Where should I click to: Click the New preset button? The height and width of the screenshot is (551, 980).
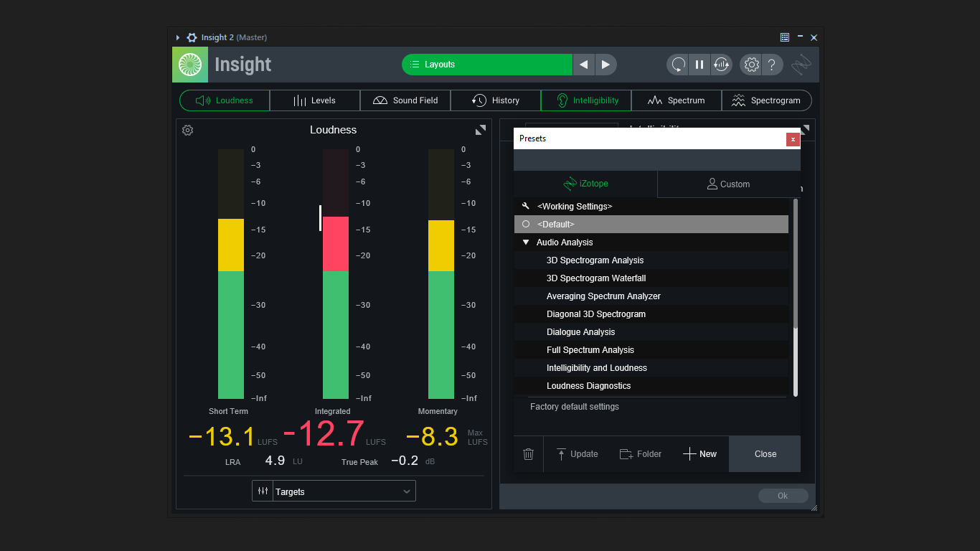tap(699, 454)
